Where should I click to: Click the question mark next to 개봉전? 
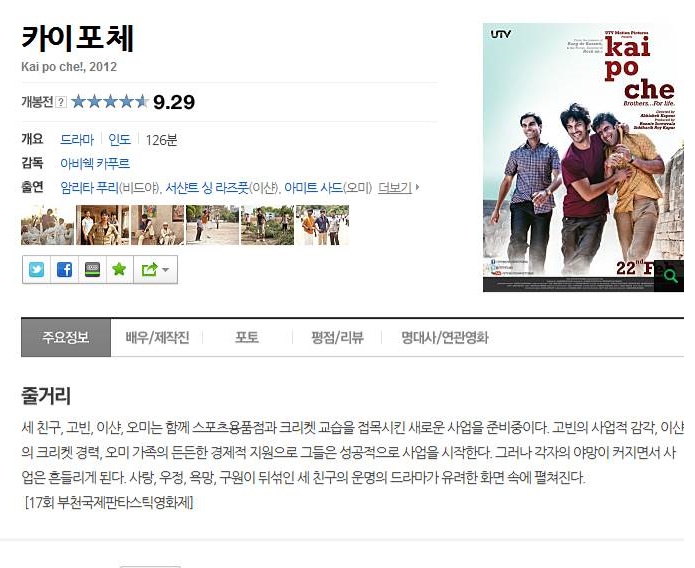[x=61, y=102]
